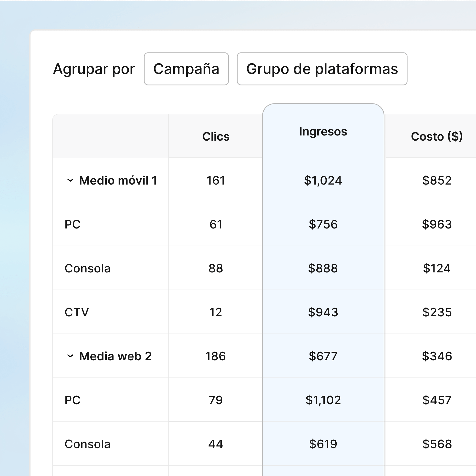Screen dimensions: 476x476
Task: Expand the chevron next to Medio móvil 1
Action: click(70, 181)
